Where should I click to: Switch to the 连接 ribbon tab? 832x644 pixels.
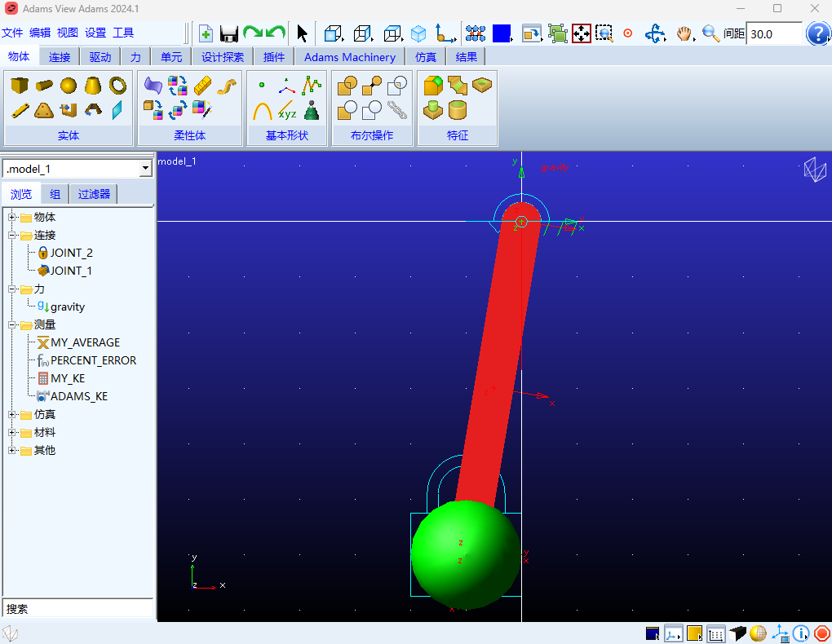(60, 57)
